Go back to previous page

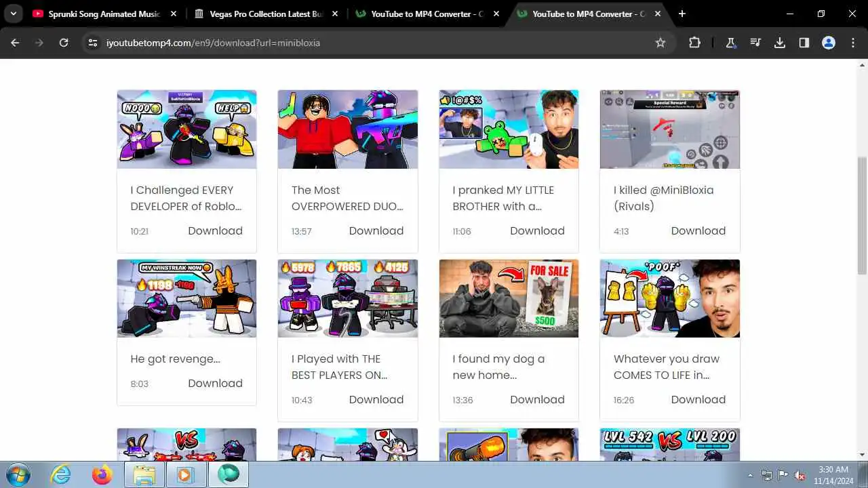coord(15,43)
